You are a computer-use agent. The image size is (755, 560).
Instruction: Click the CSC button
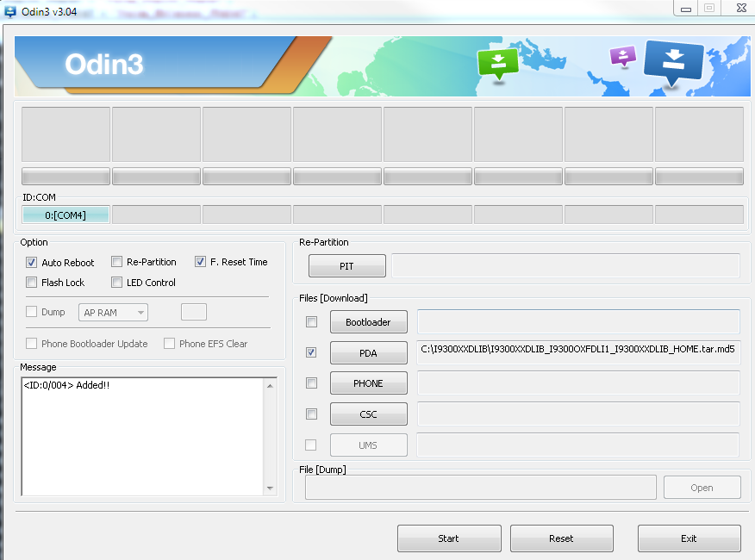click(x=368, y=414)
